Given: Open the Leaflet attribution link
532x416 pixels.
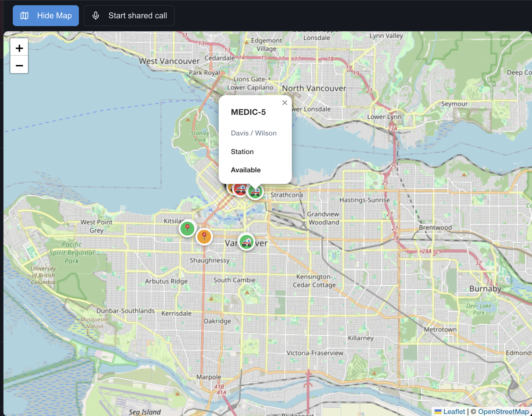Looking at the screenshot, I should coord(450,412).
